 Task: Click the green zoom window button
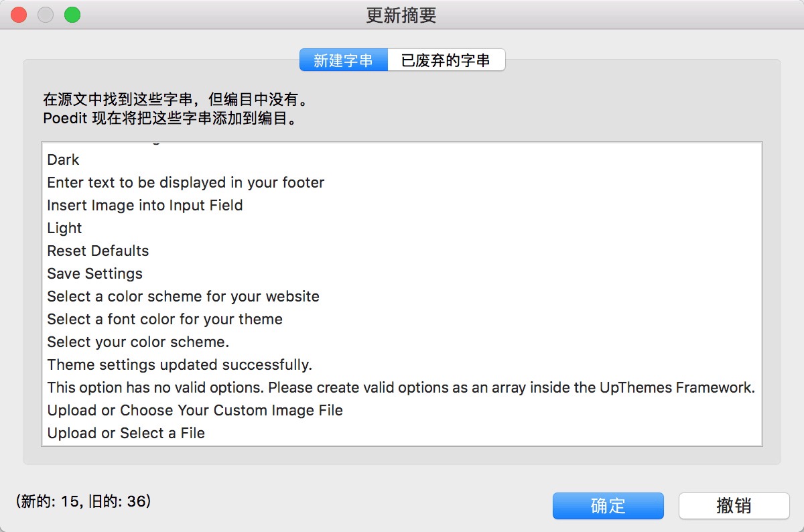pyautogui.click(x=72, y=15)
